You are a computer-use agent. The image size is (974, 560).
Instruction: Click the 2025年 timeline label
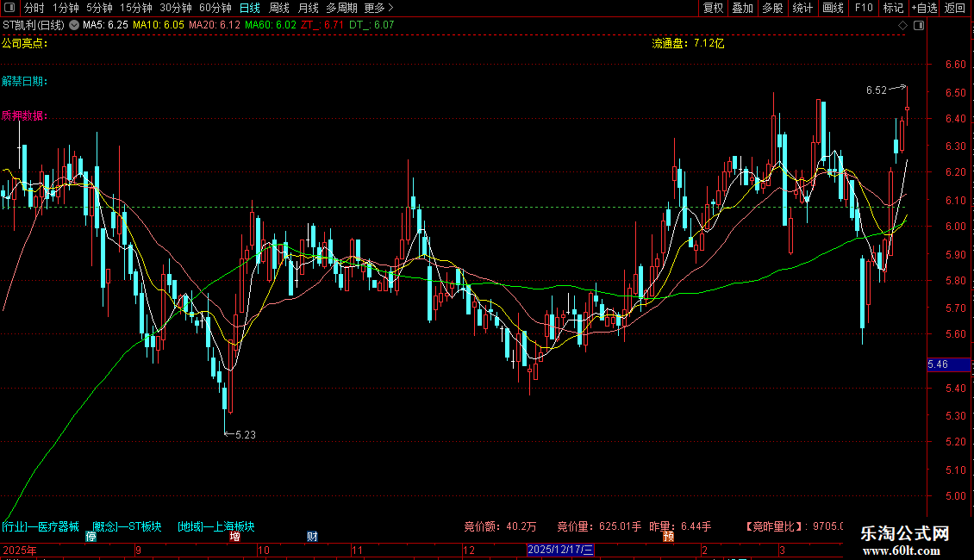coord(19,550)
